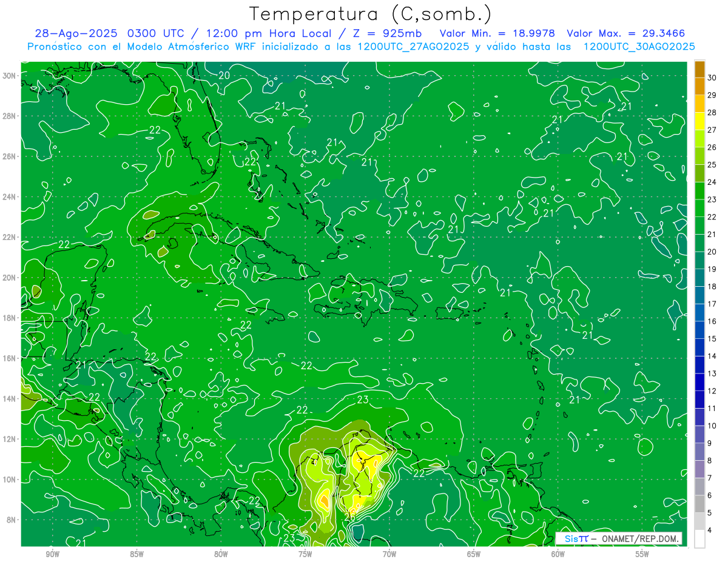Click the "26N" latitude axis label
The height and width of the screenshot is (562, 728).
pyautogui.click(x=9, y=156)
